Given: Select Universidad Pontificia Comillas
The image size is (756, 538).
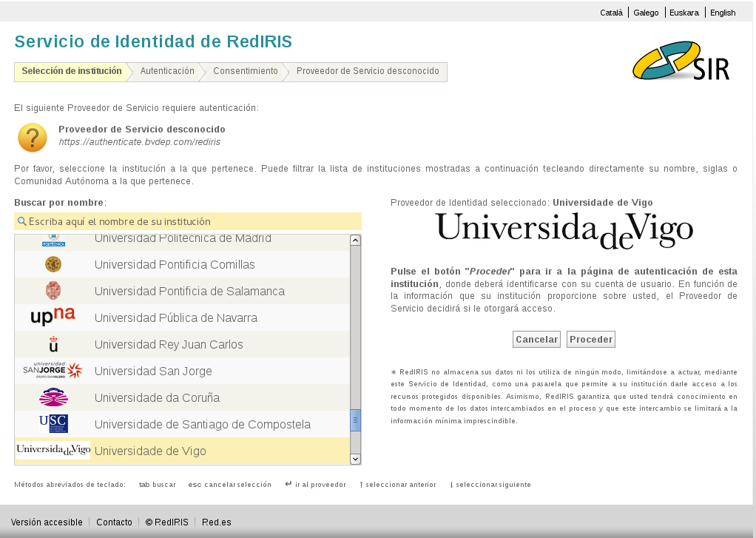Looking at the screenshot, I should 182,264.
